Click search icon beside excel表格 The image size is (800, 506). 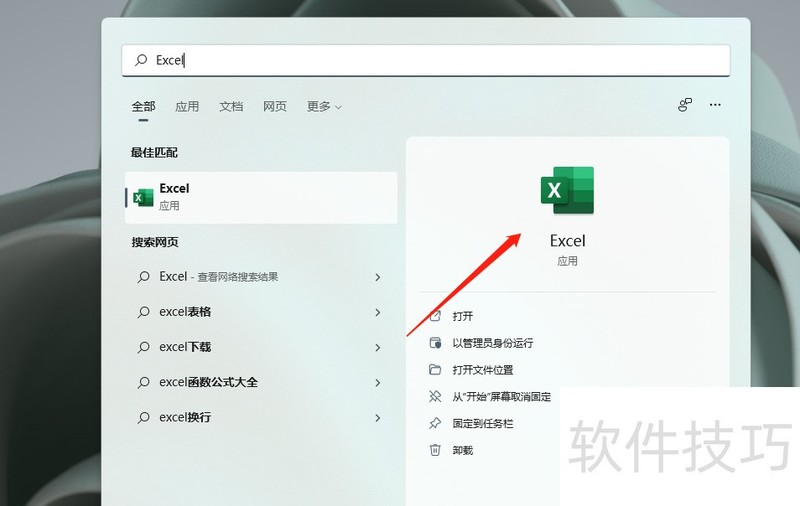coord(143,312)
